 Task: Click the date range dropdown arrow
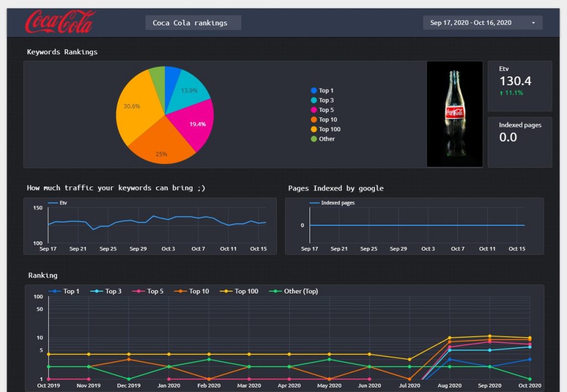[533, 23]
